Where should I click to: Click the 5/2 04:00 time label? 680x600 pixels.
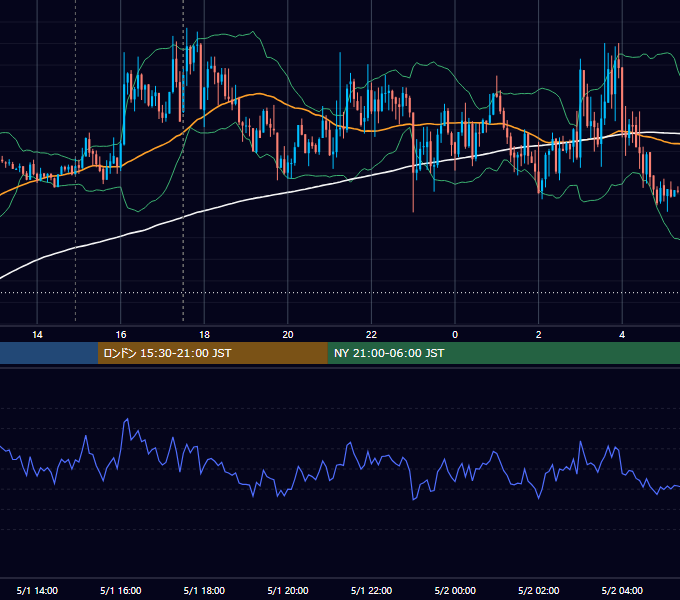pyautogui.click(x=622, y=590)
